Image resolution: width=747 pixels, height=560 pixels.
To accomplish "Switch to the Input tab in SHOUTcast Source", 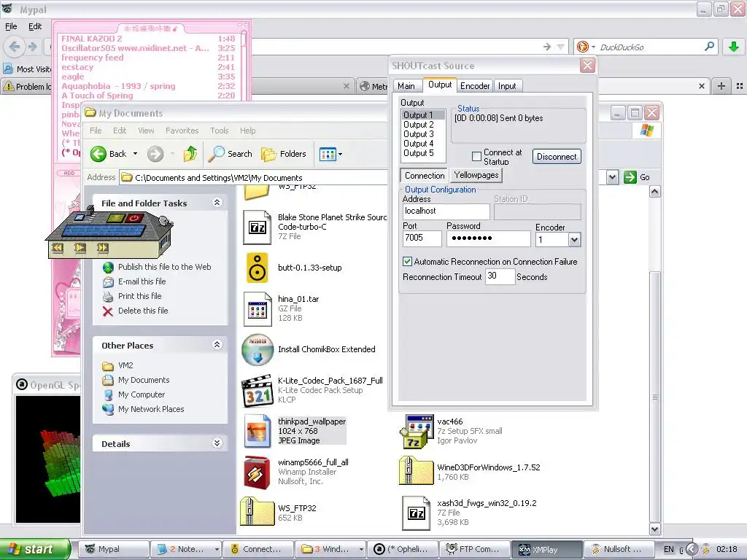I will [x=507, y=86].
